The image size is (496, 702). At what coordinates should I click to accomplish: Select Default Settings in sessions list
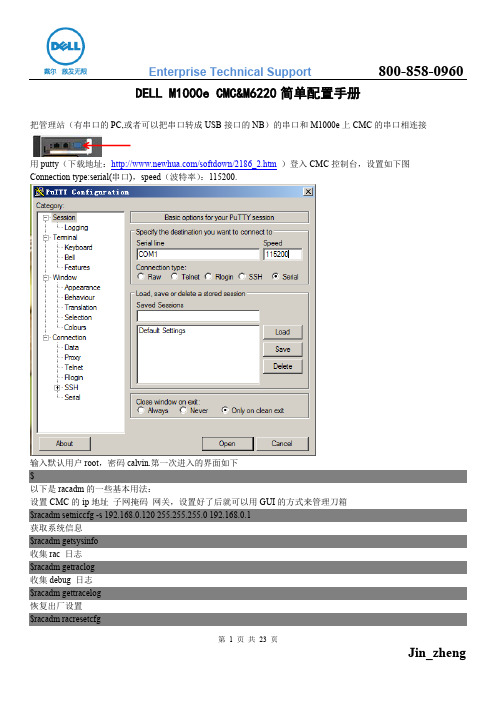click(x=162, y=330)
